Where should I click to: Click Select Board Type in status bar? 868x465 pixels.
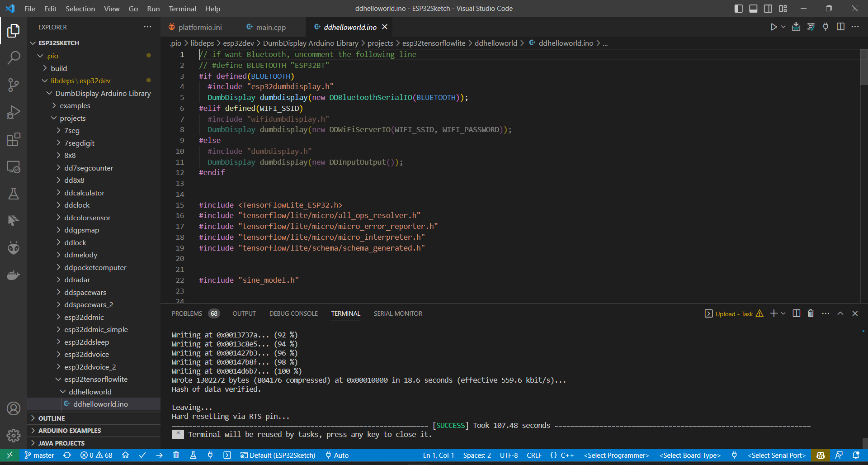(x=690, y=456)
